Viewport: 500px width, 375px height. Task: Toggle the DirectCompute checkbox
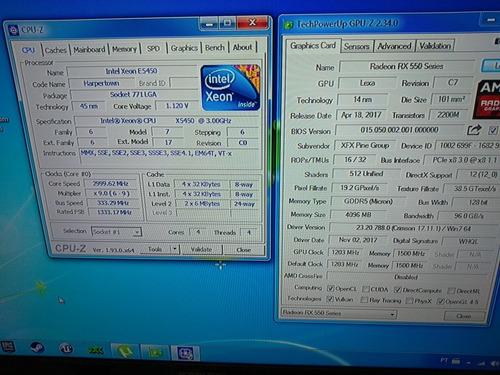click(398, 289)
